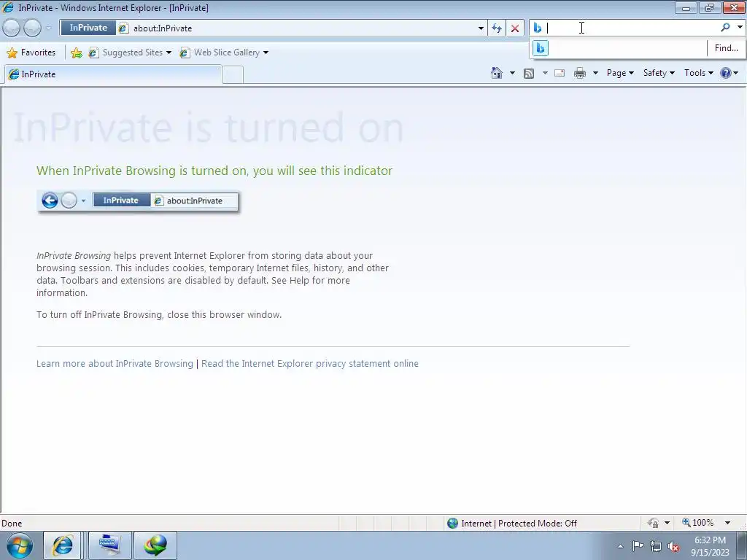Click the Refresh button
747x560 pixels.
tap(496, 28)
